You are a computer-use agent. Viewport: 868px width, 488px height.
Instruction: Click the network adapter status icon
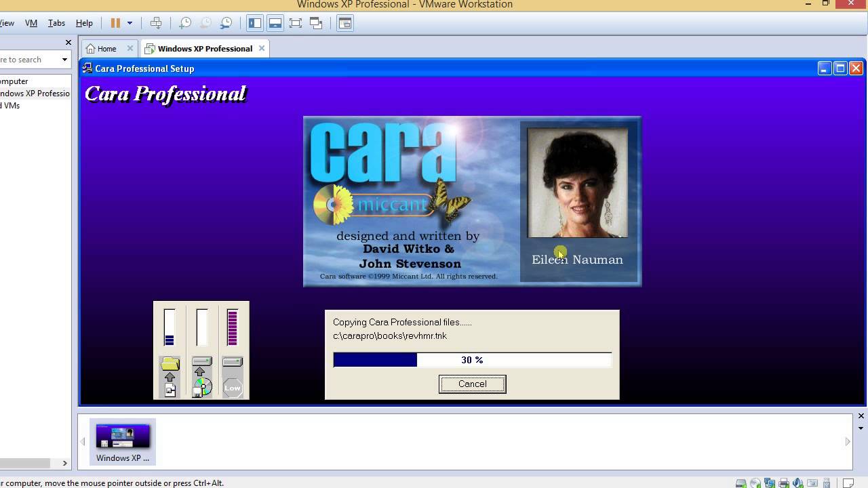pyautogui.click(x=770, y=483)
